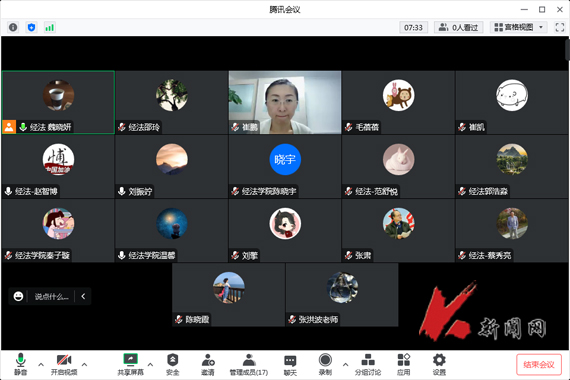
Task: Click the 刘振宁 sunset avatar
Action: 172,159
